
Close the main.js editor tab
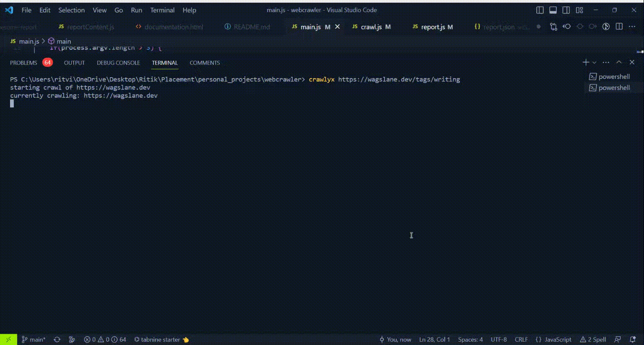(x=338, y=26)
